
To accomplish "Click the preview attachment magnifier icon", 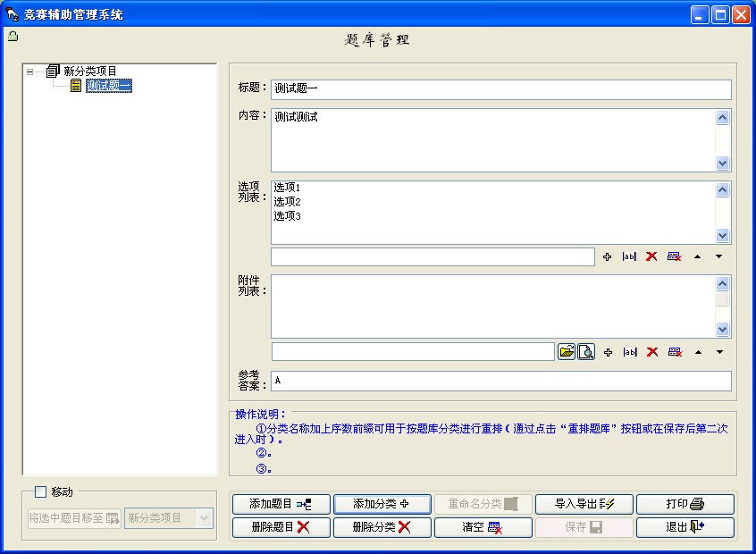I will (586, 351).
